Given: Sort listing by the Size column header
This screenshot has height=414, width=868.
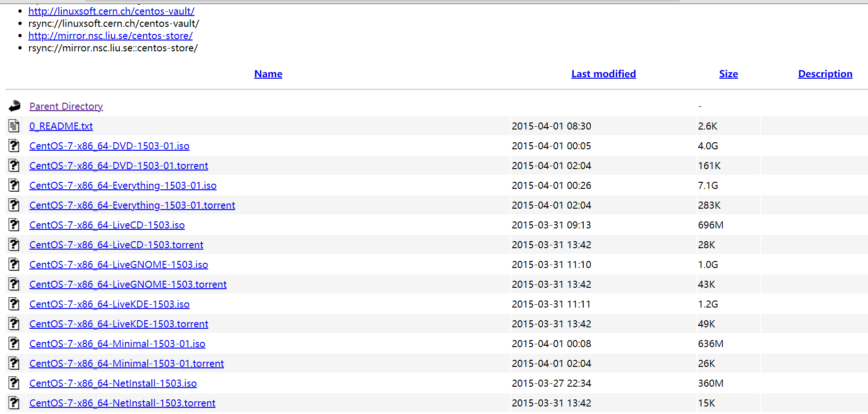Looking at the screenshot, I should tap(728, 74).
